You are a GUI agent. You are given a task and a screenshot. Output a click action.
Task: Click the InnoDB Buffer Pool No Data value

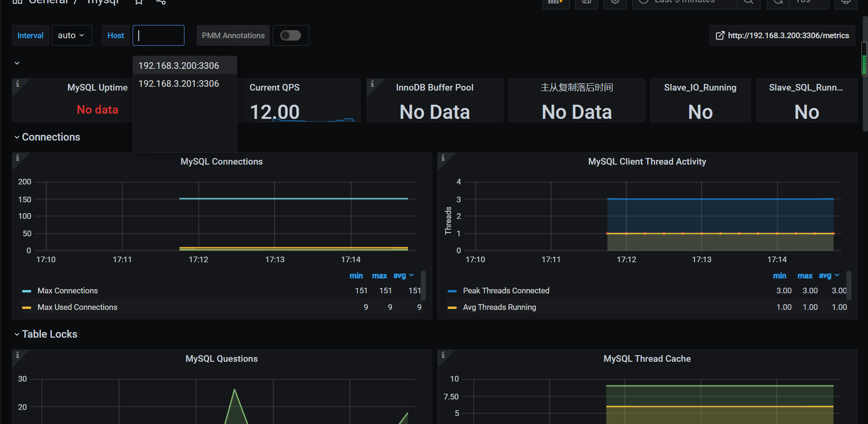pyautogui.click(x=434, y=112)
